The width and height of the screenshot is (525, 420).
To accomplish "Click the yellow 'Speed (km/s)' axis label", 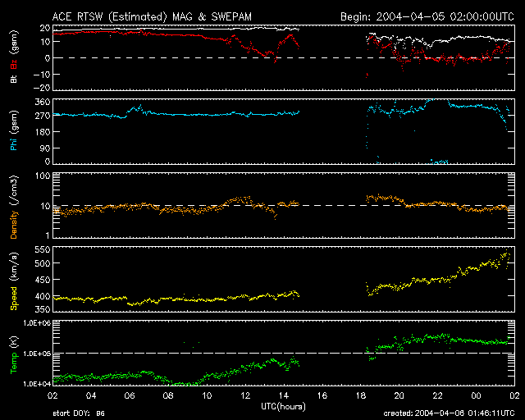I will click(14, 281).
